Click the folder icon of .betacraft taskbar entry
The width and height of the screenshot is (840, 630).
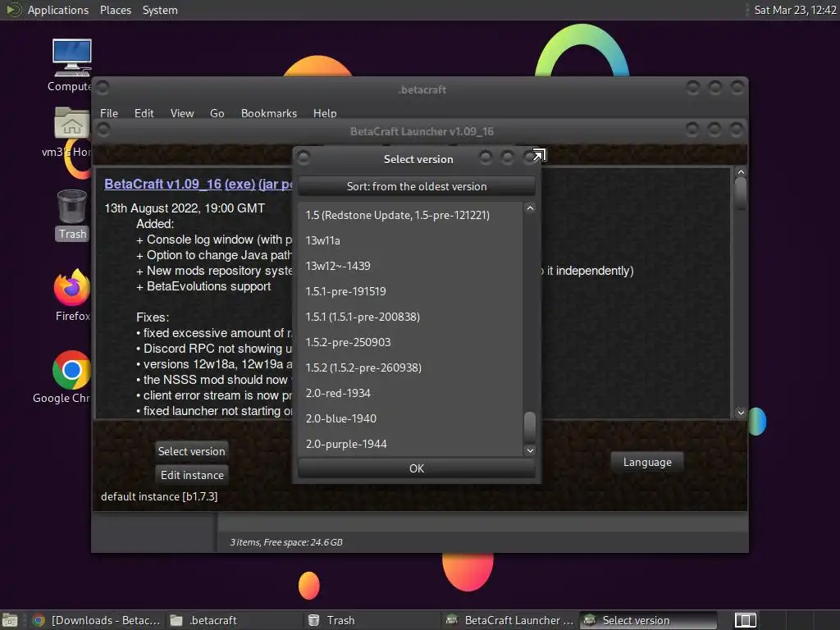[x=176, y=620]
